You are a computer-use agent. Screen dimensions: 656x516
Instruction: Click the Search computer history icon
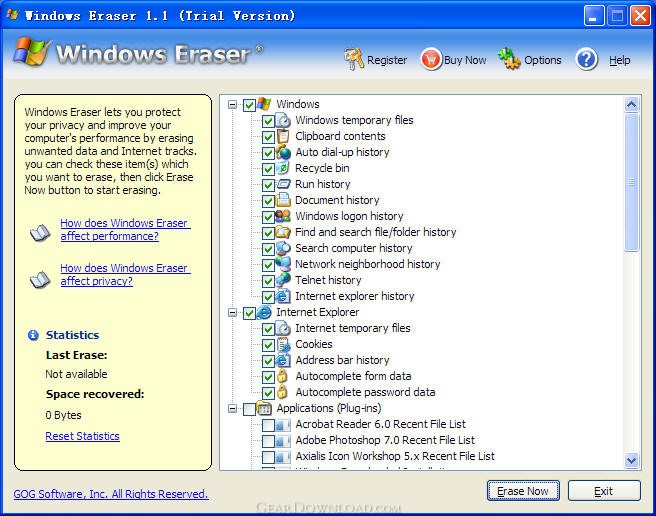coord(283,248)
